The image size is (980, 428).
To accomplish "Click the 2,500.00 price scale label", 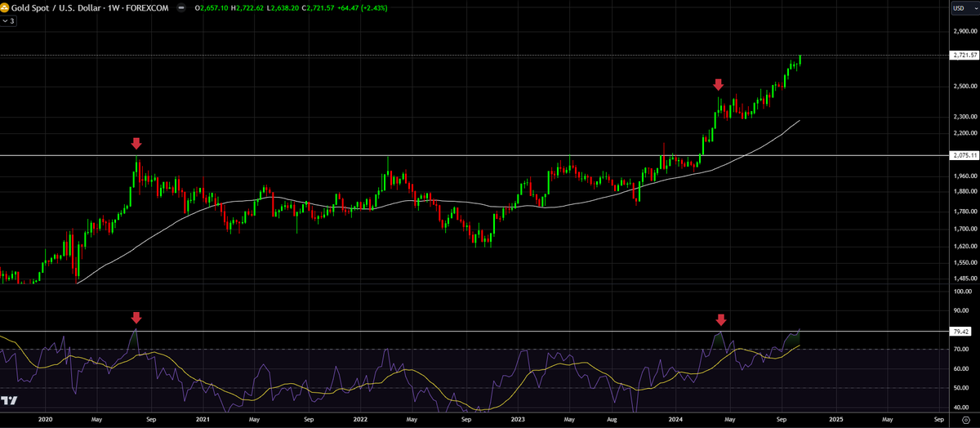I will pyautogui.click(x=964, y=86).
